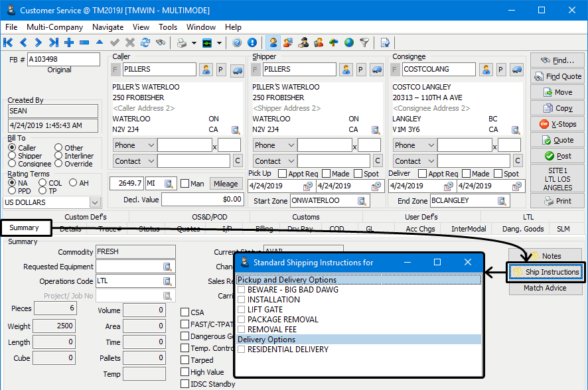This screenshot has width=588, height=390.
Task: Go to the first record in toolbar
Action: point(8,43)
